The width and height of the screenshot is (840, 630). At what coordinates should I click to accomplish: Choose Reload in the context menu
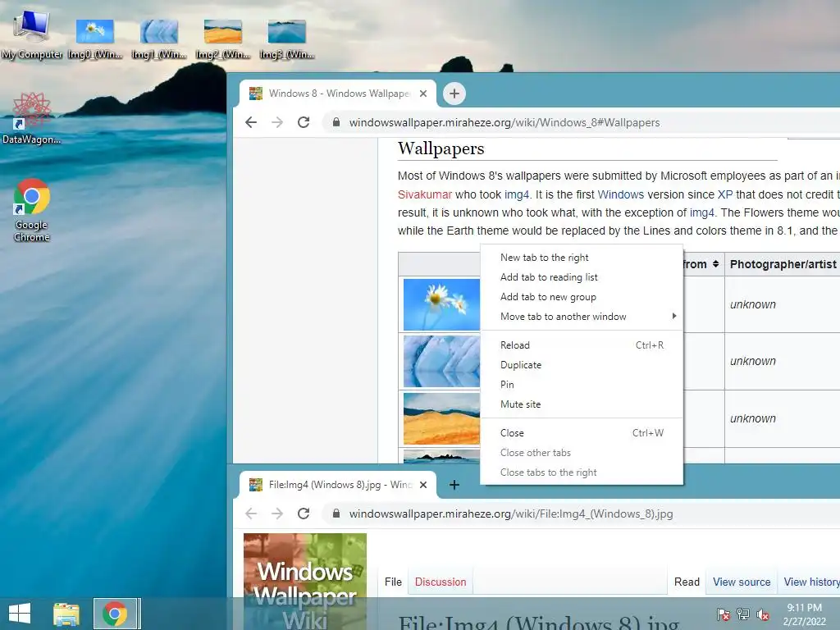582,345
